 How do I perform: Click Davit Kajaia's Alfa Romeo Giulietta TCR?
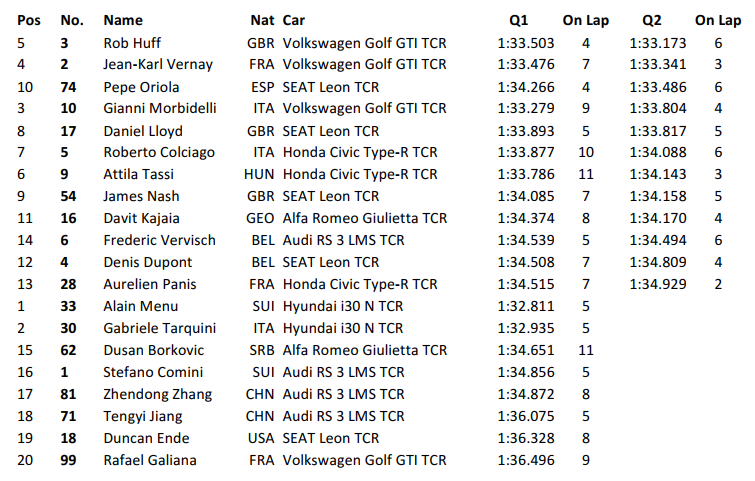[364, 218]
